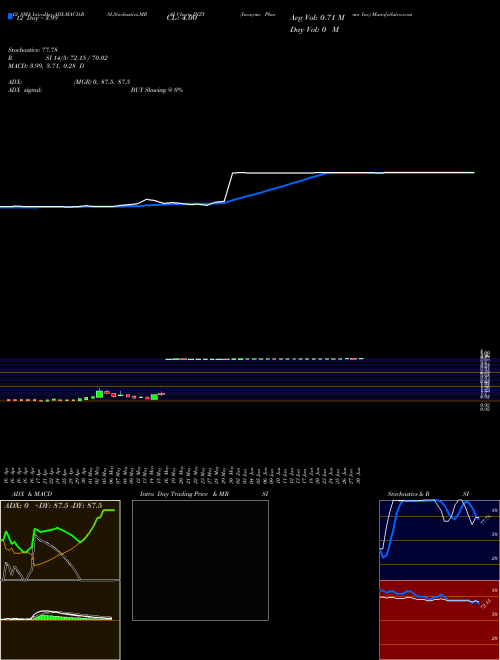Click the 'Day Vol: 0 M' text
Viewport: 500px width, 660px height.
click(x=314, y=30)
